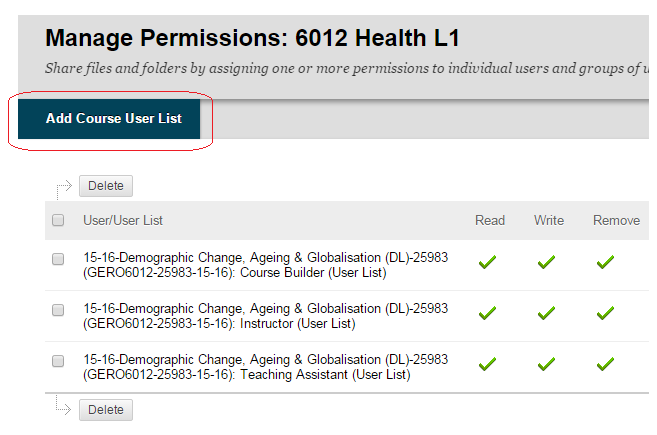The image size is (657, 435).
Task: Click the bottom Delete button
Action: [106, 410]
